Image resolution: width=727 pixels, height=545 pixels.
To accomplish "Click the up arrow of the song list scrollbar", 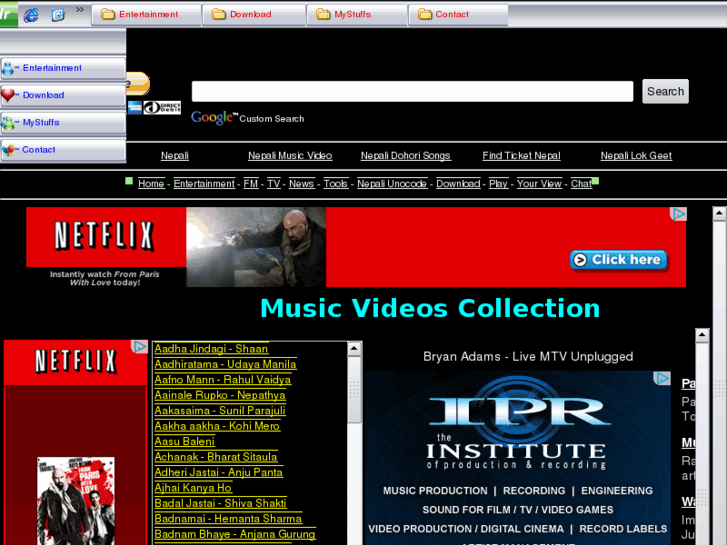I will [354, 349].
